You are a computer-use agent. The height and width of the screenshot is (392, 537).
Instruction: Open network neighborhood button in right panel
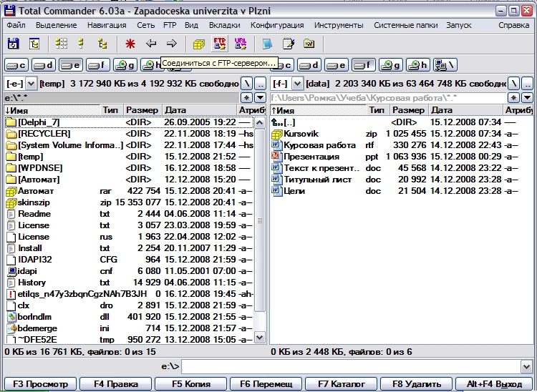[445, 65]
